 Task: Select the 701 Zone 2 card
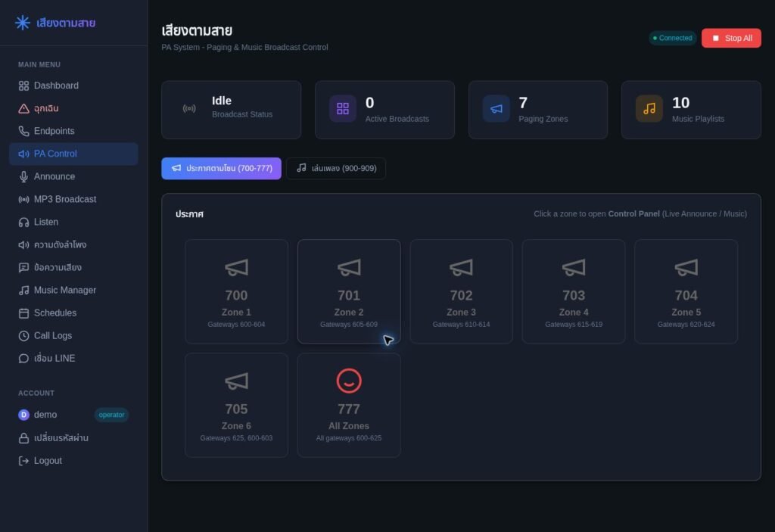[349, 291]
